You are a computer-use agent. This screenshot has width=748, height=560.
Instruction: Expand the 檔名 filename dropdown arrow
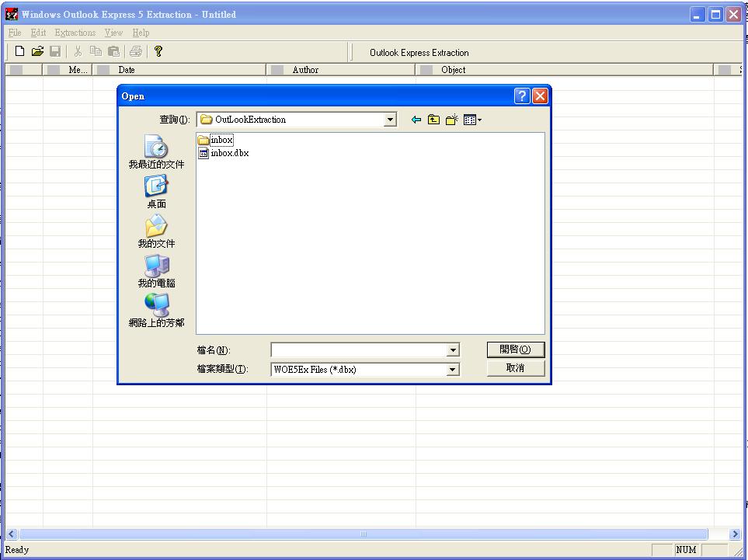point(453,350)
